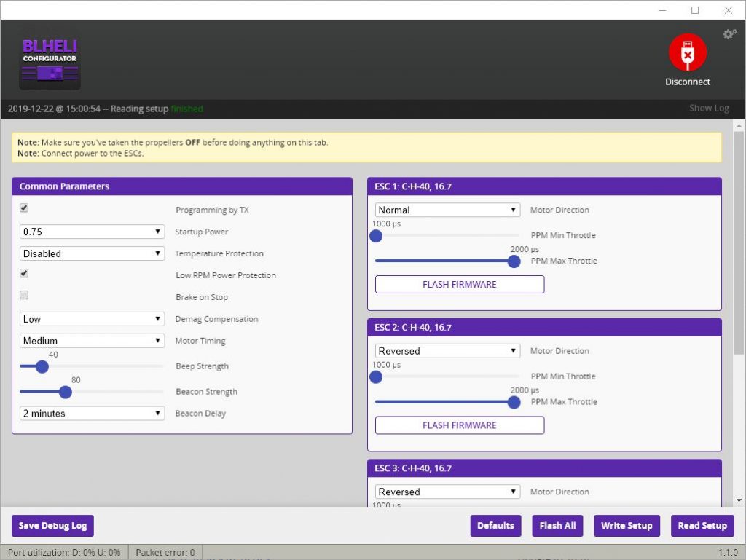
Task: Click the Common Parameters panel header
Action: tap(182, 186)
